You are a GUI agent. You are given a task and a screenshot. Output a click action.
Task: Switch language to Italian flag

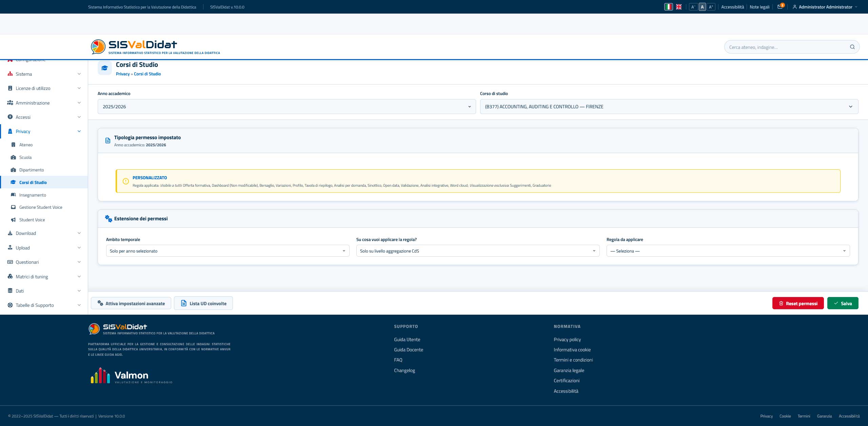point(668,7)
